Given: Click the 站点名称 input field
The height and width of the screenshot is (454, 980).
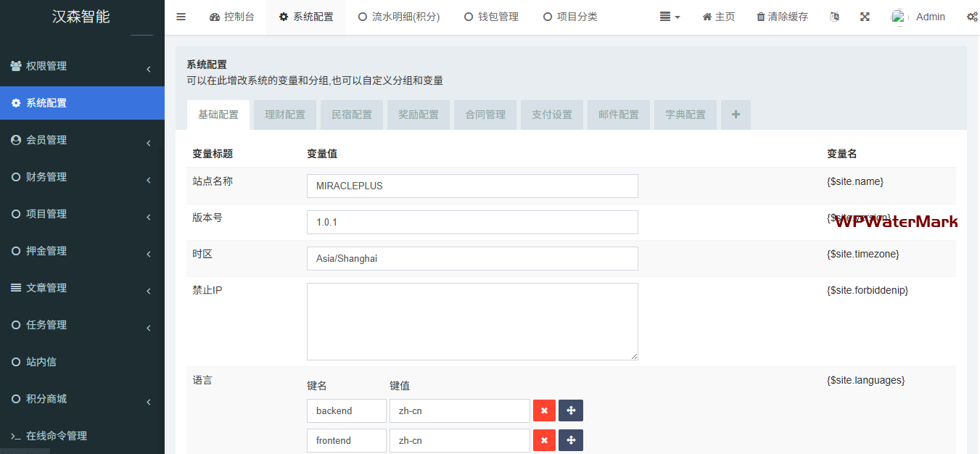Looking at the screenshot, I should coord(472,186).
